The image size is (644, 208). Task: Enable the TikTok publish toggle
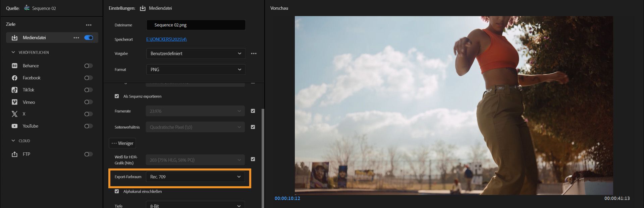click(89, 90)
